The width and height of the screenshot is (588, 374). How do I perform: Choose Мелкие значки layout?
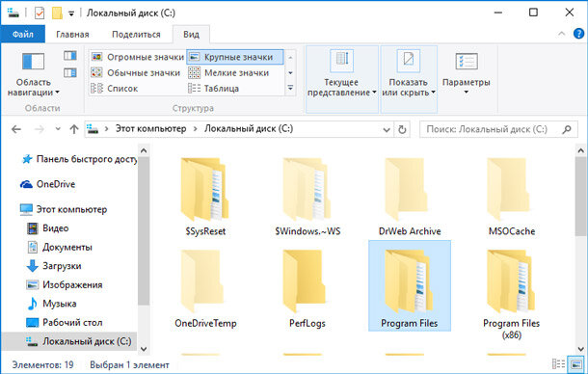point(228,72)
